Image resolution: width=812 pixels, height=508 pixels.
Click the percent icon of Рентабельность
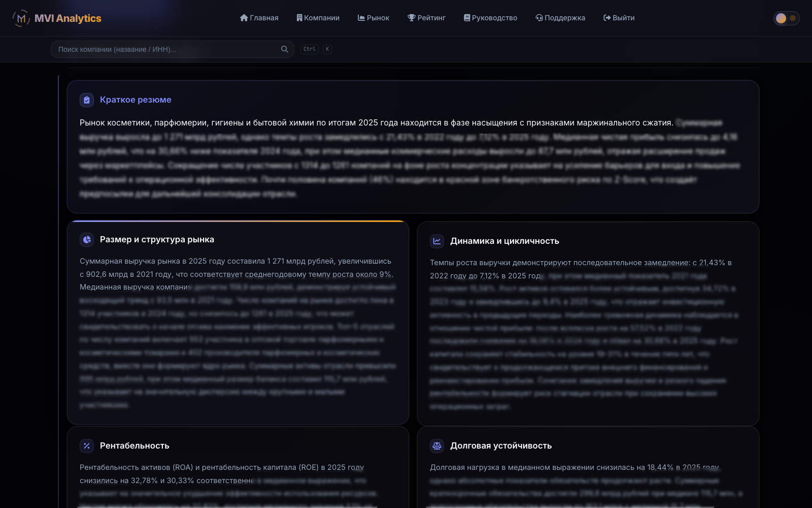point(87,446)
